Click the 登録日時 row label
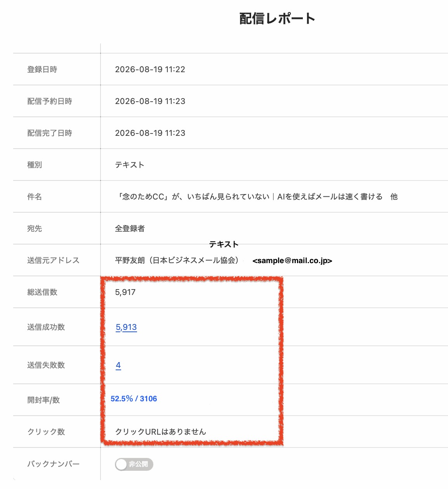 click(42, 69)
